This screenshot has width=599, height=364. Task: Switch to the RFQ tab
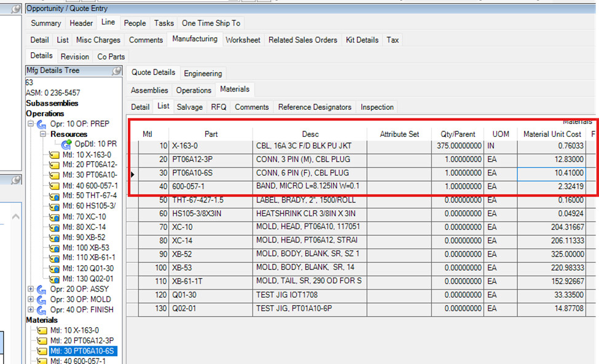(x=219, y=107)
